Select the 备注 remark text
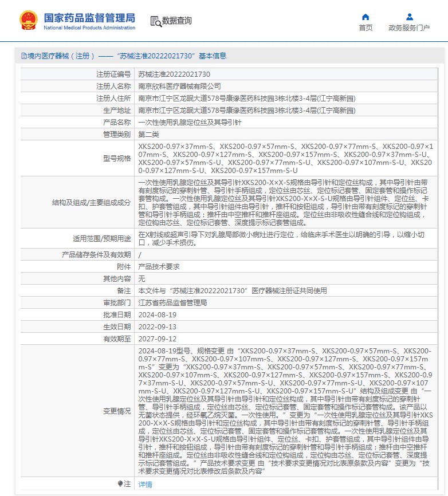Screen dimensions: 448x496 [233, 291]
